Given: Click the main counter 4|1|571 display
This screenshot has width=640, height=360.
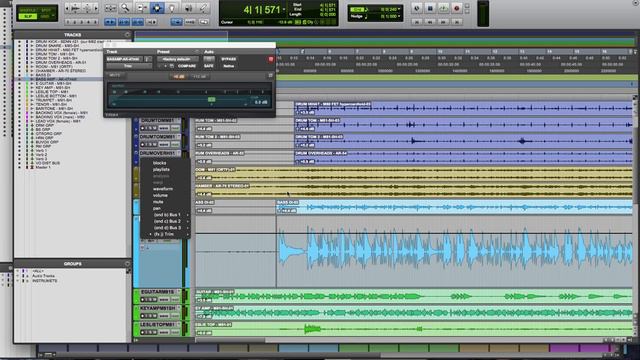Looking at the screenshot, I should [x=262, y=9].
